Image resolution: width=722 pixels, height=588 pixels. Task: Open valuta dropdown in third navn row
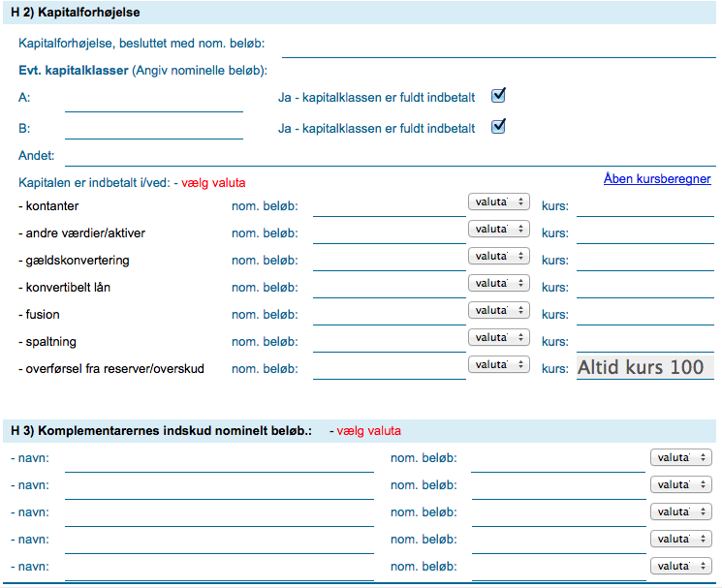pos(681,512)
